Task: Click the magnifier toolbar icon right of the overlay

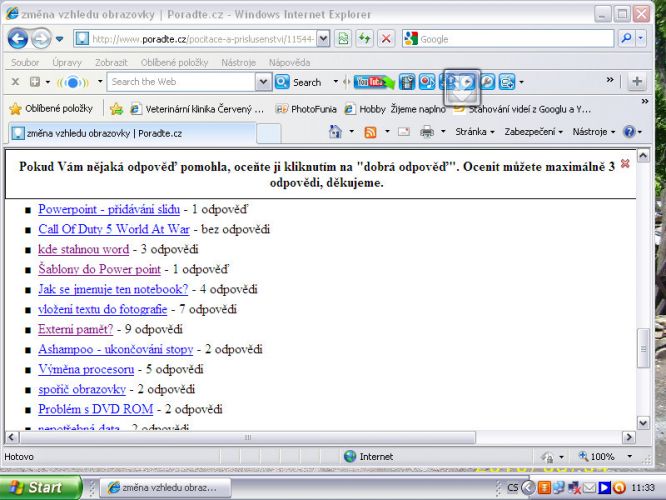Action: [x=487, y=82]
